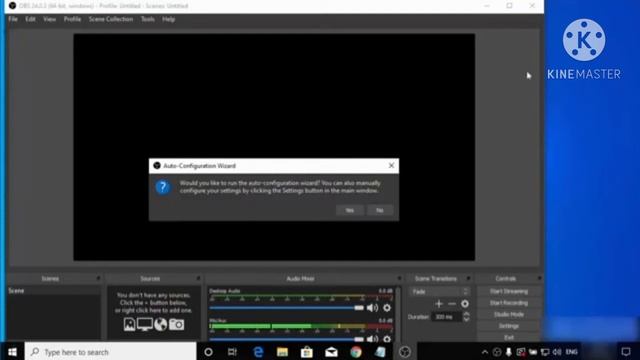640x360 pixels.
Task: Toggle Studio Mode
Action: 509,314
